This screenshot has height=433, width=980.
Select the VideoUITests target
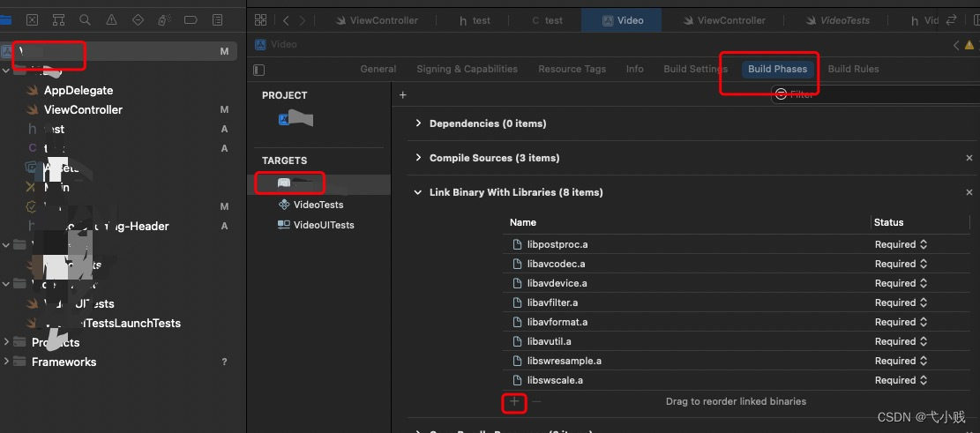316,225
